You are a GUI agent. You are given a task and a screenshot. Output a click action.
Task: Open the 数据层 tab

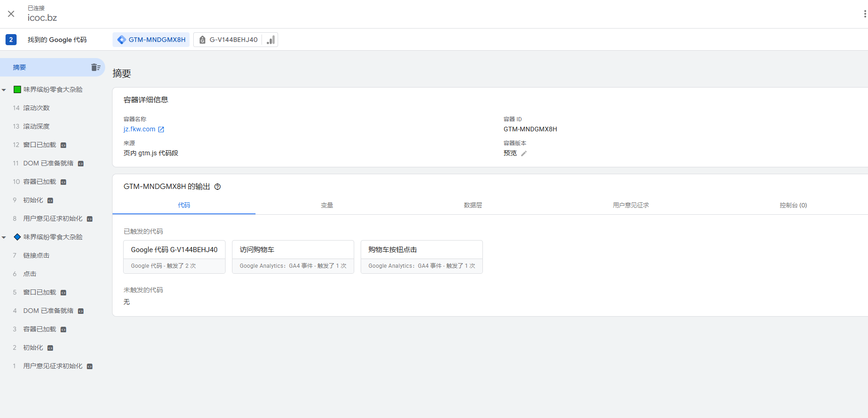coord(473,205)
